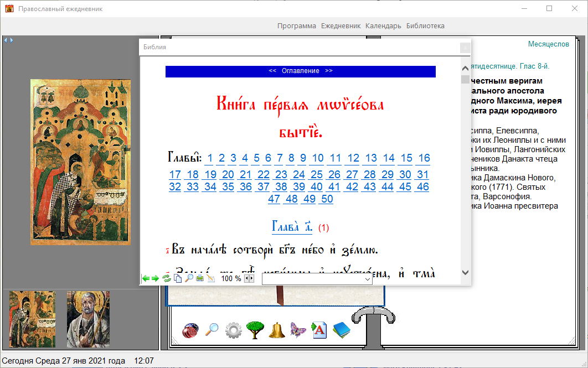
Task: Select the second thumbnail of apostle icon
Action: point(88,319)
